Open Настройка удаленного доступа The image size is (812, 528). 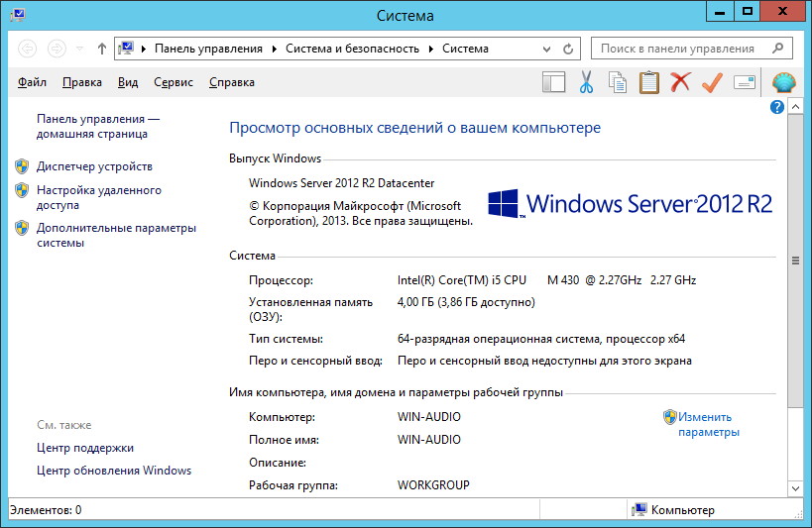point(98,198)
